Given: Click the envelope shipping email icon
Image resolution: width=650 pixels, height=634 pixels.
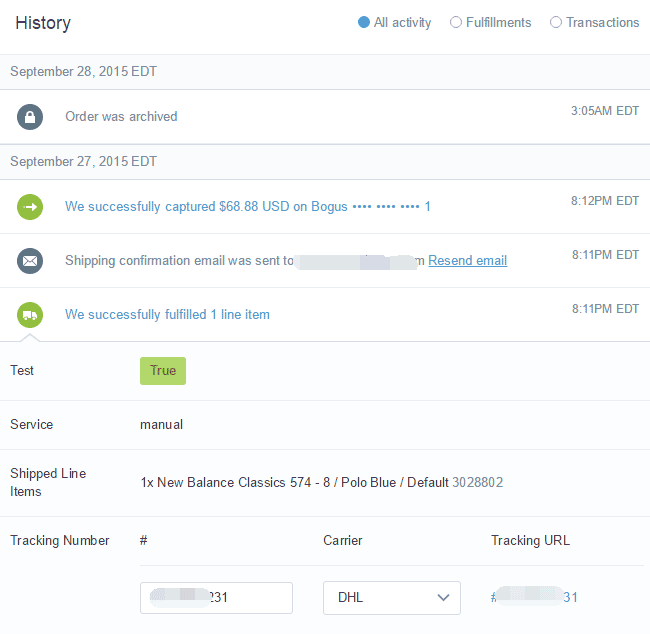Looking at the screenshot, I should click(x=30, y=261).
